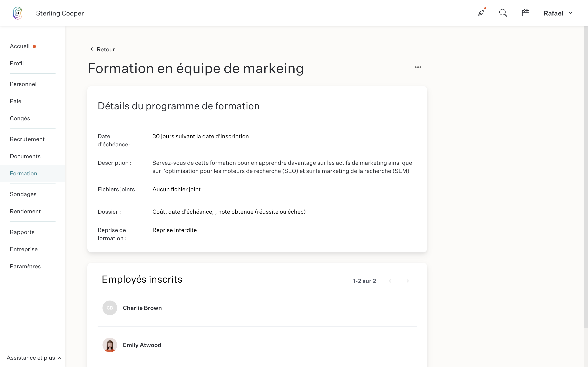The height and width of the screenshot is (367, 588).
Task: Click the rocket notifications icon
Action: pos(481,13)
